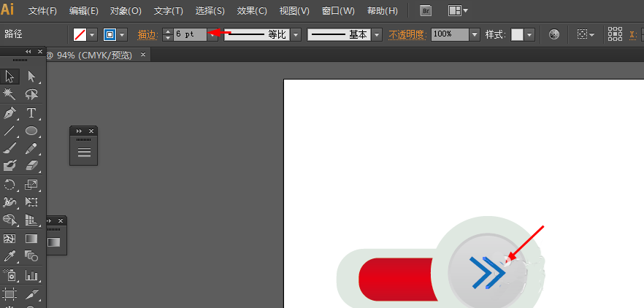Select the Lasso tool

31,94
